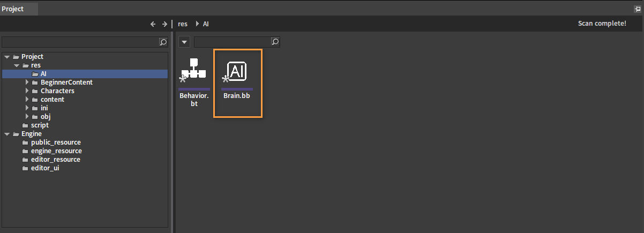Image resolution: width=644 pixels, height=233 pixels.
Task: Expand the BeginnerContent folder
Action: click(x=27, y=82)
